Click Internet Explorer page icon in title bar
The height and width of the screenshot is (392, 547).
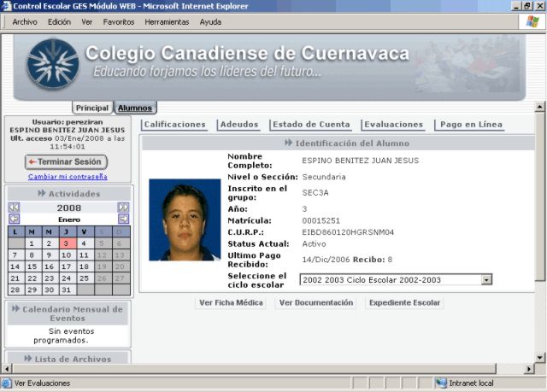pos(7,6)
